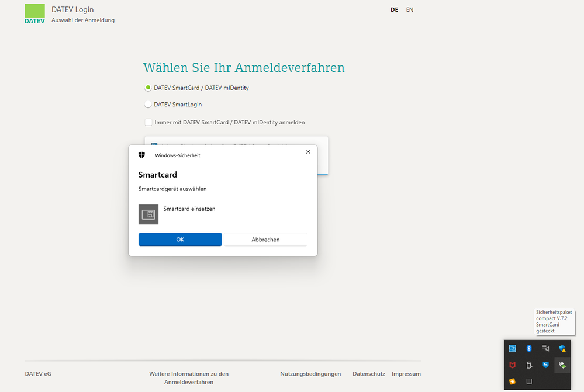The image size is (584, 392).
Task: Open the orange star tray icon
Action: (513, 381)
